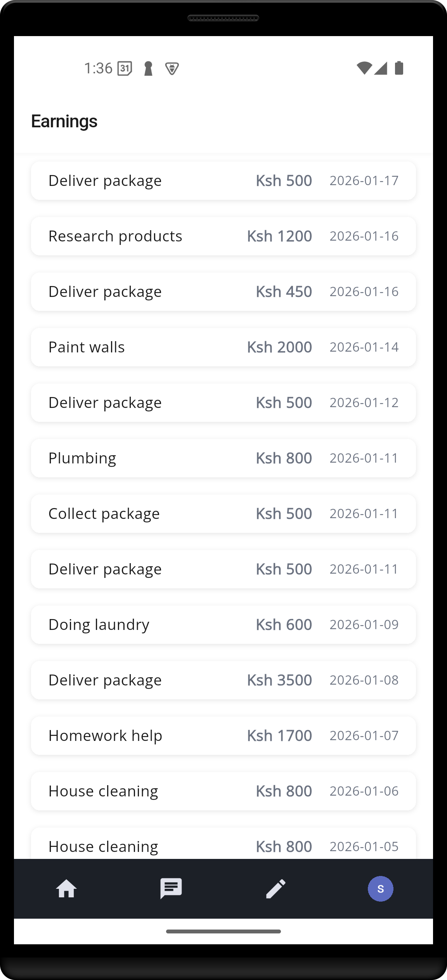Viewport: 447px width, 980px height.
Task: Select Deliver package dated 2026-01-17
Action: pyautogui.click(x=223, y=180)
